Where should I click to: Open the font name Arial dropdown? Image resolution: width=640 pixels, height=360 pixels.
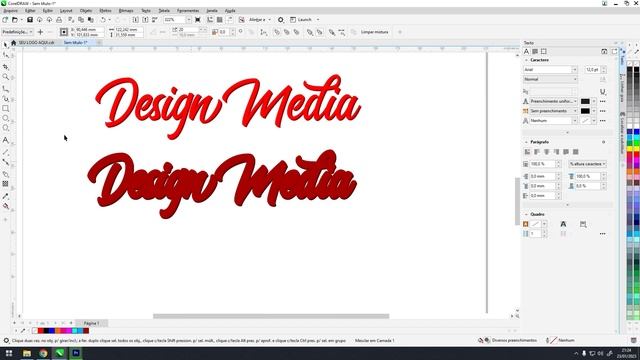coord(574,70)
